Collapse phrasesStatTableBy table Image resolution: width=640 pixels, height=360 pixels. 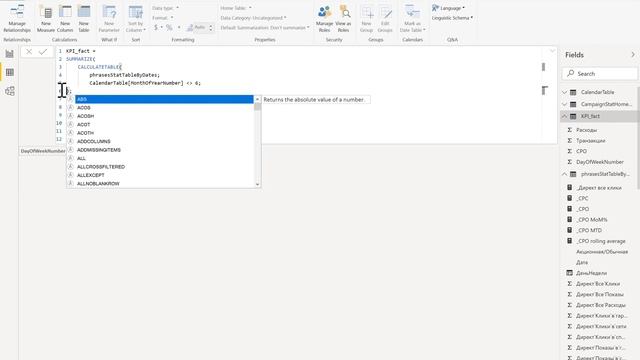pyautogui.click(x=564, y=174)
